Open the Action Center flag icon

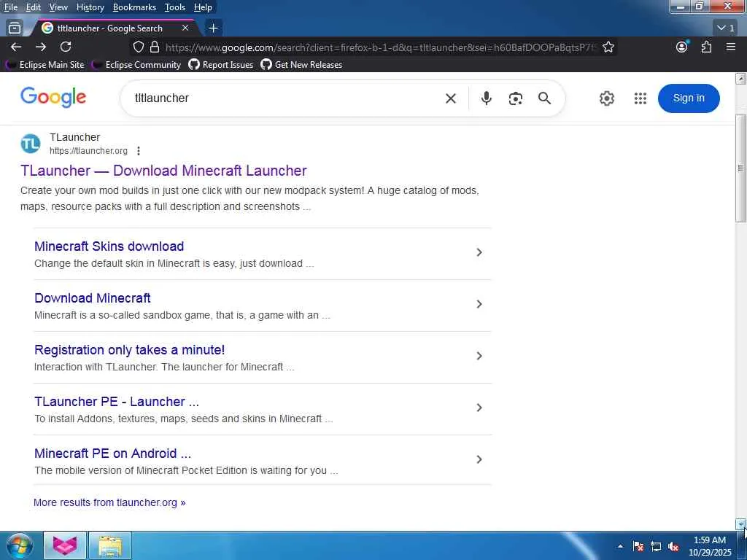[x=638, y=546]
